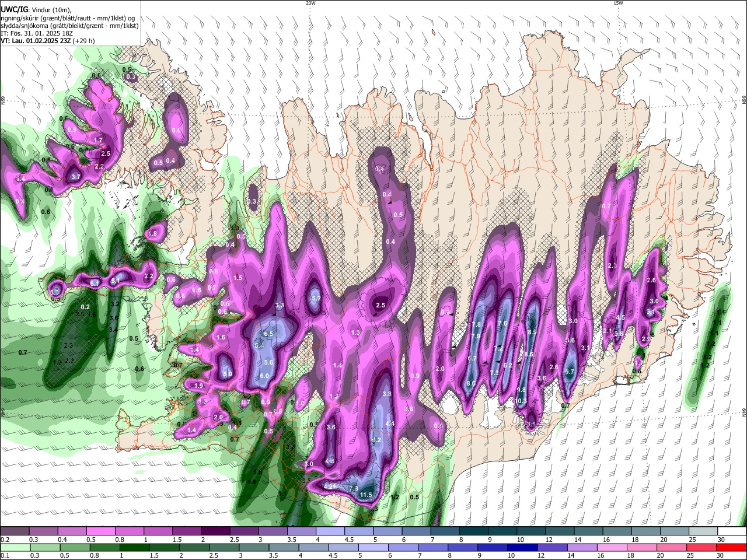The image size is (747, 560).
Task: Click the 'UWC/IG: Vindur (10m)' title text
Action: point(36,10)
